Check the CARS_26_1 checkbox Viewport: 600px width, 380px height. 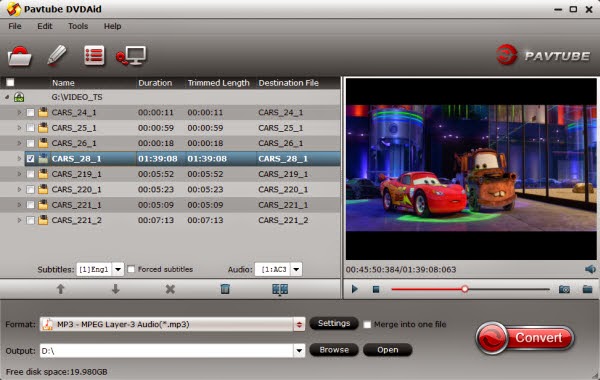click(30, 143)
